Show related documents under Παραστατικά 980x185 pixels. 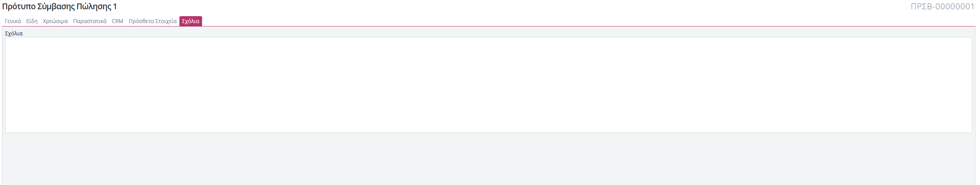90,21
